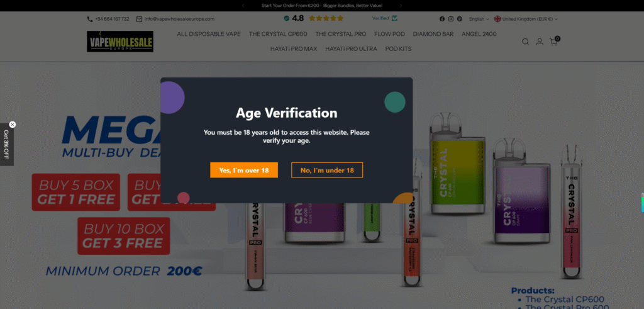Screen dimensions: 644x309
Task: Open Hayati Pro Ultra menu item
Action: pos(351,48)
